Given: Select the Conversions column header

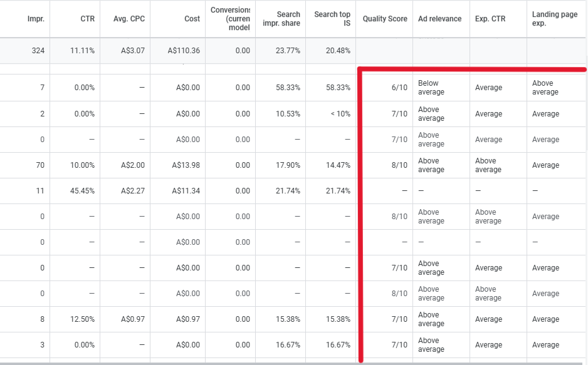Looking at the screenshot, I should click(x=230, y=19).
